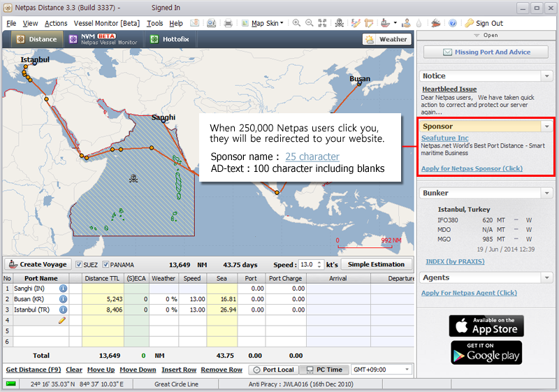Click the info icon beside Sanghi (IN)
The width and height of the screenshot is (559, 392).
click(63, 289)
